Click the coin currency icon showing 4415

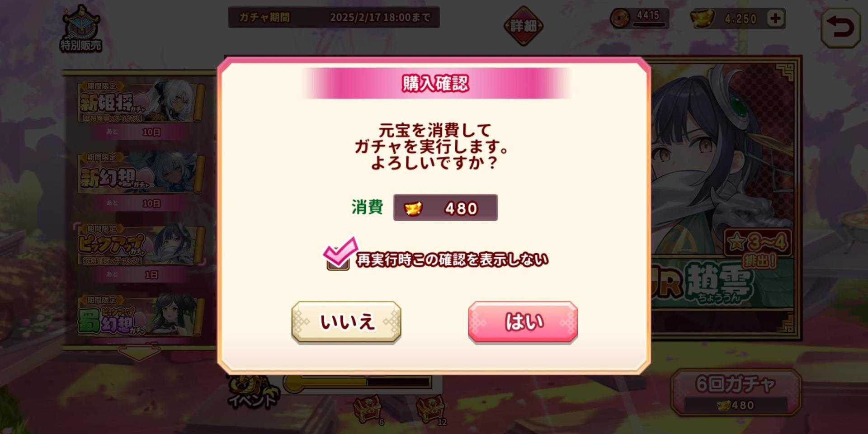coord(620,19)
